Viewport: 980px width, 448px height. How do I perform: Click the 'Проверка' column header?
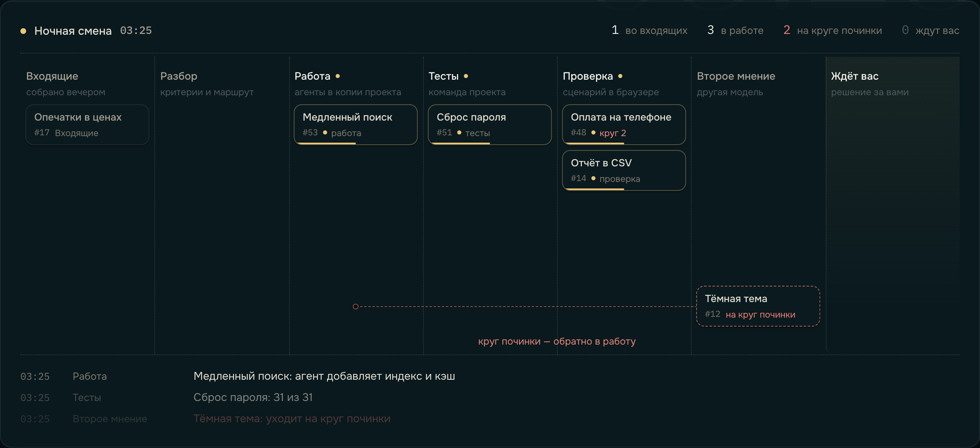coord(588,76)
